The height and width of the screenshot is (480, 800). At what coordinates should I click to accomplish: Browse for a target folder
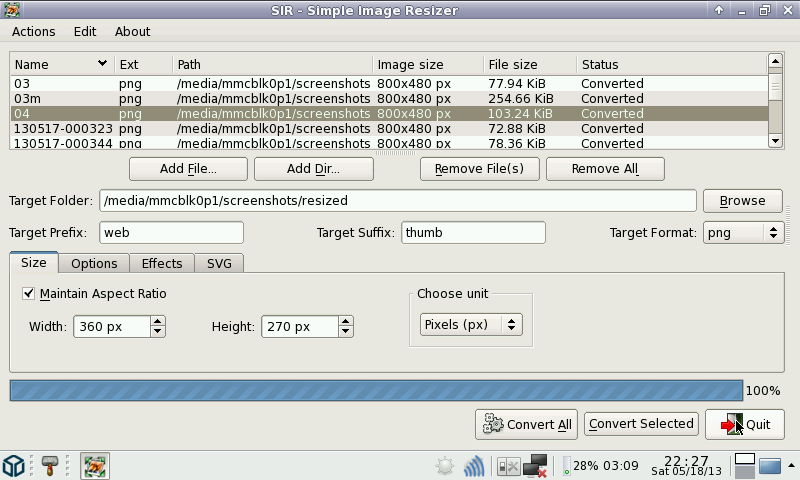(742, 201)
